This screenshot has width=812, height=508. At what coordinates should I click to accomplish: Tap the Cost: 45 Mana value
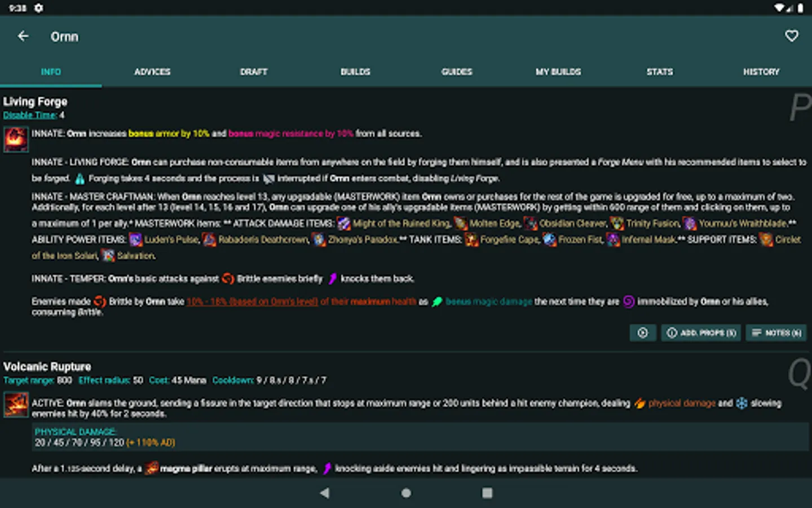click(177, 380)
